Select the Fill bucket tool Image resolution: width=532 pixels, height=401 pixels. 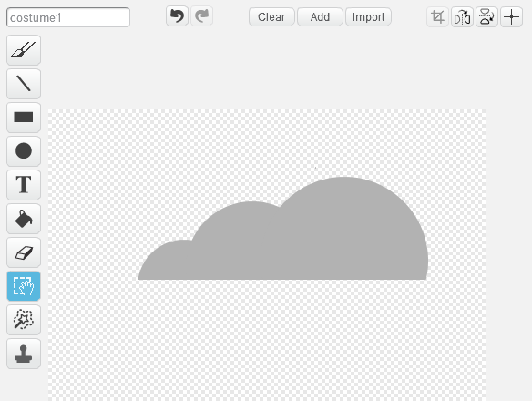click(24, 219)
